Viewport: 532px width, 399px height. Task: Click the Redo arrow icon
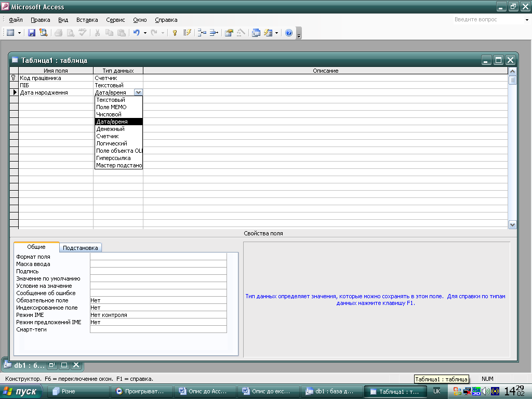(154, 33)
